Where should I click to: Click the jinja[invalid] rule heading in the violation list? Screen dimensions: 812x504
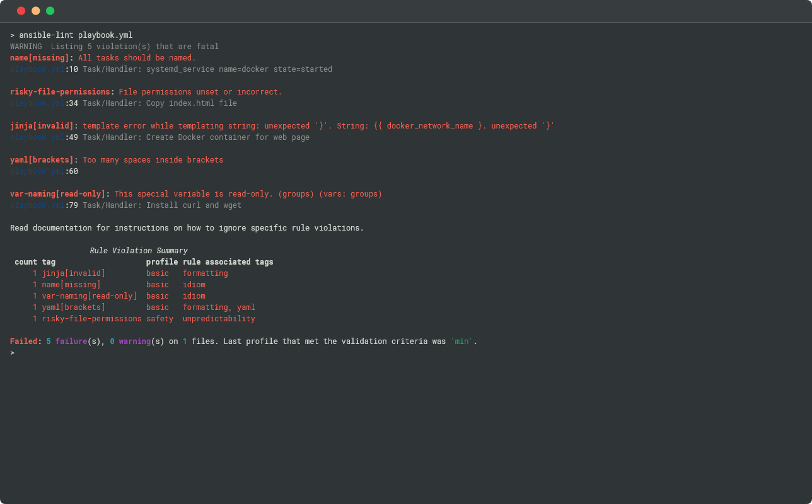click(42, 126)
